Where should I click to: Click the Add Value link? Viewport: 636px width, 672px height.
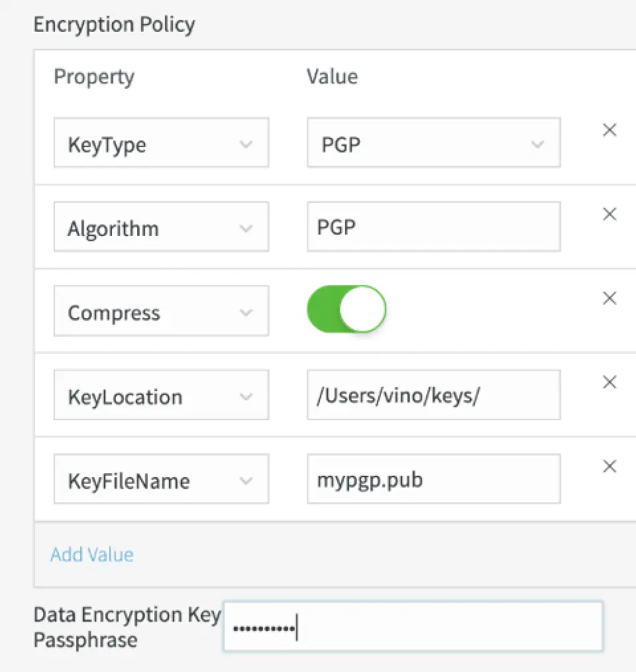coord(92,554)
